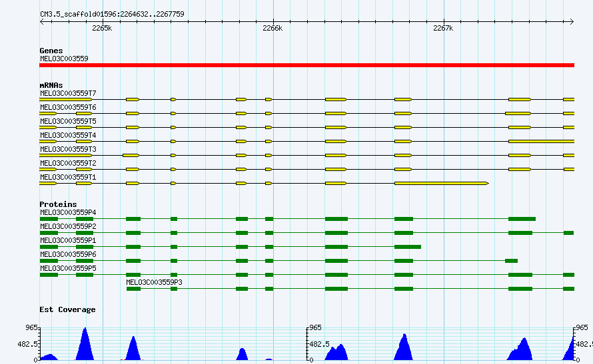Open the MELO3C003559P1 protein label
The image size is (593, 364).
(x=68, y=240)
